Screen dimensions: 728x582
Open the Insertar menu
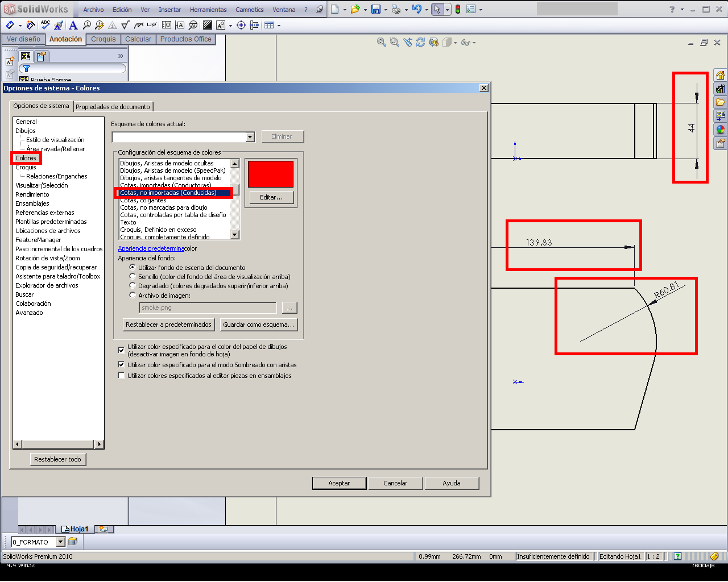point(169,10)
